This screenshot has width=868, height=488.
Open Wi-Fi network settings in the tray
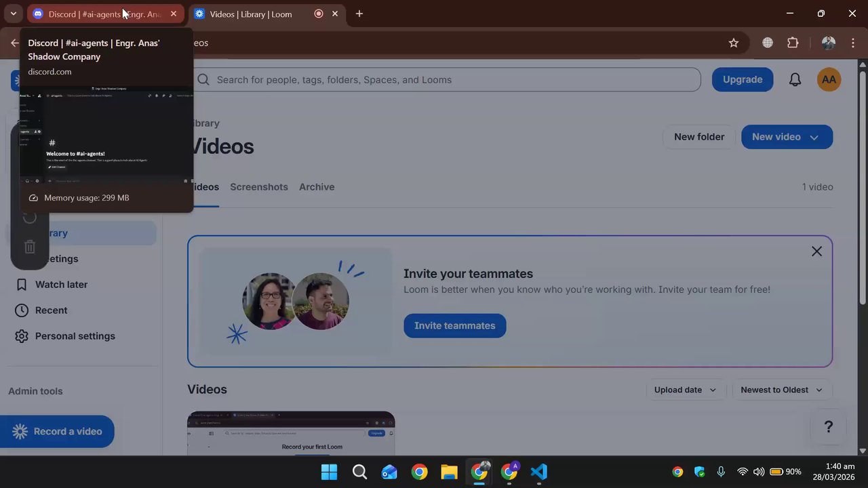tap(743, 472)
